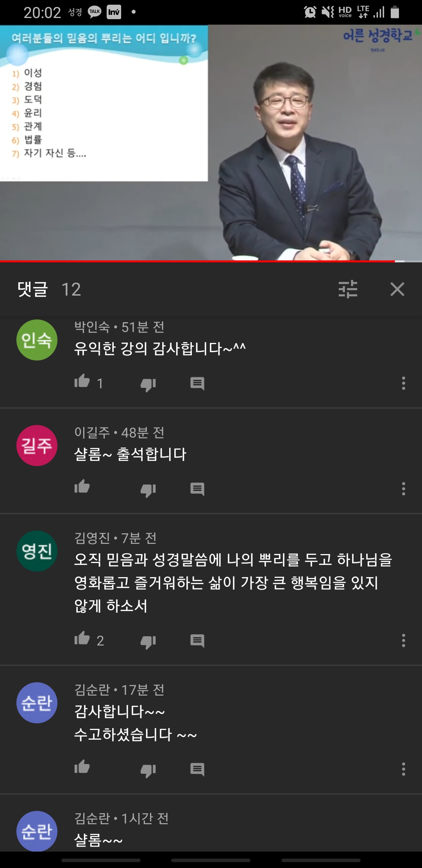The image size is (422, 868).
Task: Open more options for 이길주's comment
Action: pyautogui.click(x=404, y=489)
